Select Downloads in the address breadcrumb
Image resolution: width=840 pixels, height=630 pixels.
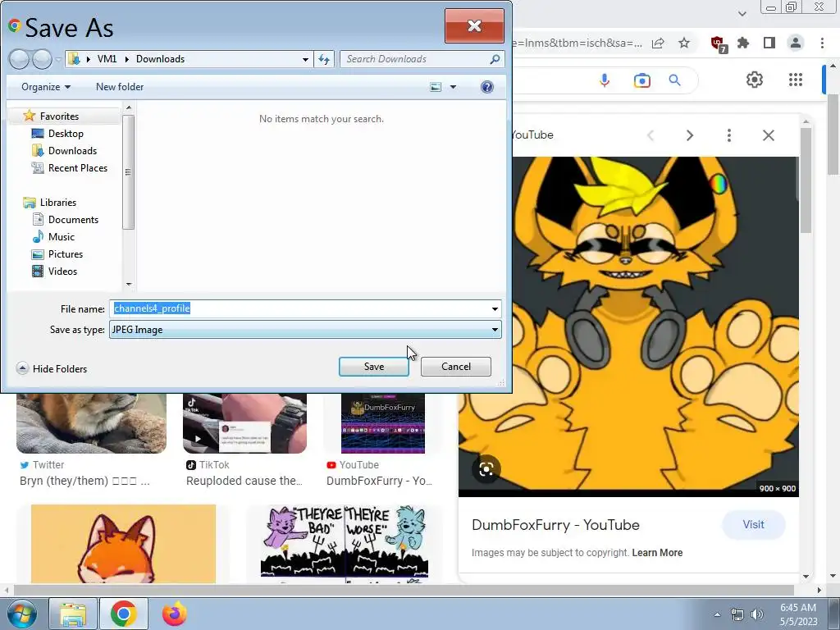pos(160,59)
